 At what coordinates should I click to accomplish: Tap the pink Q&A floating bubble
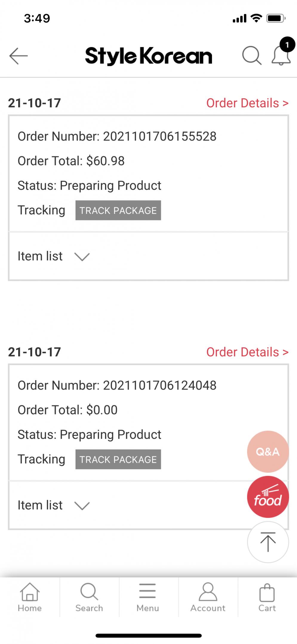coord(268,451)
